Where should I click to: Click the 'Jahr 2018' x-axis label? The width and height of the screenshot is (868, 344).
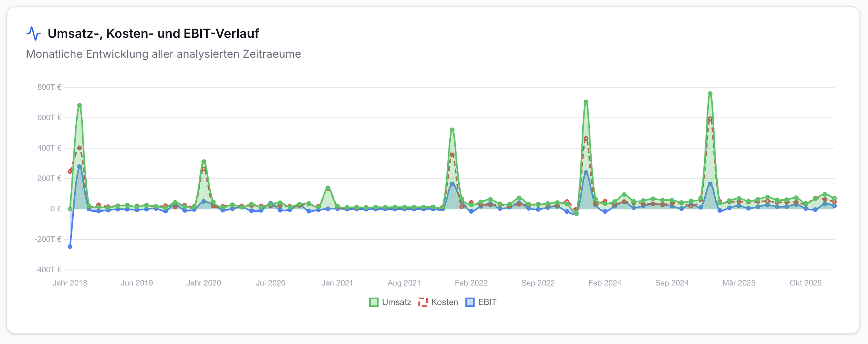coord(70,283)
